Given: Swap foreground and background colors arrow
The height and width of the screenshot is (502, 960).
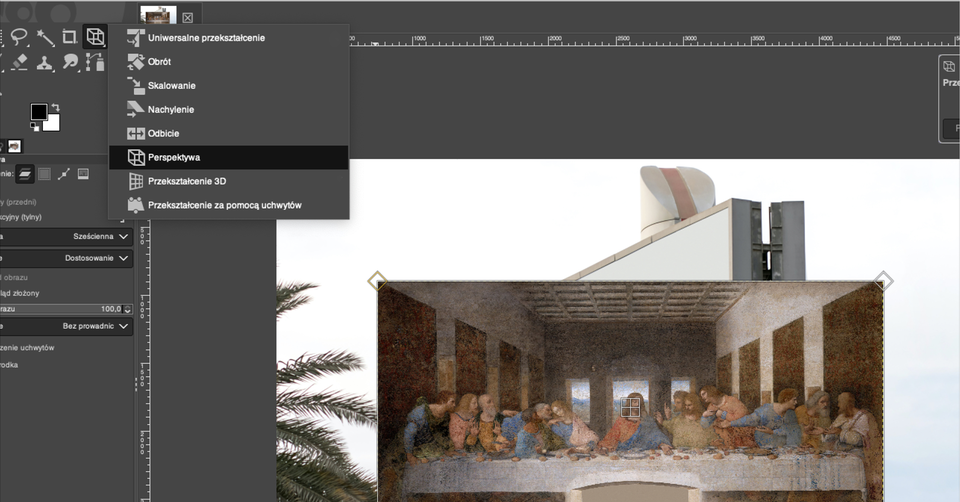Looking at the screenshot, I should tap(55, 106).
